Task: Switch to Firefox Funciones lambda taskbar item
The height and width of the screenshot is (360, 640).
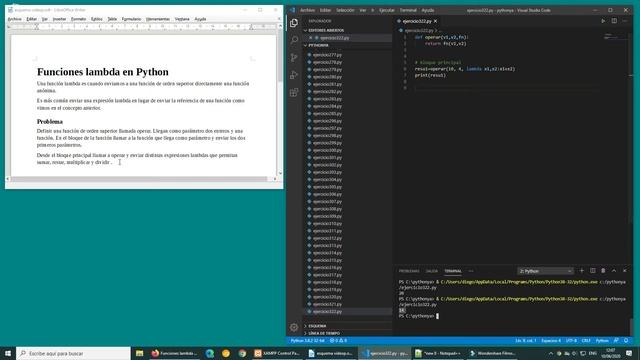Action: (174, 353)
